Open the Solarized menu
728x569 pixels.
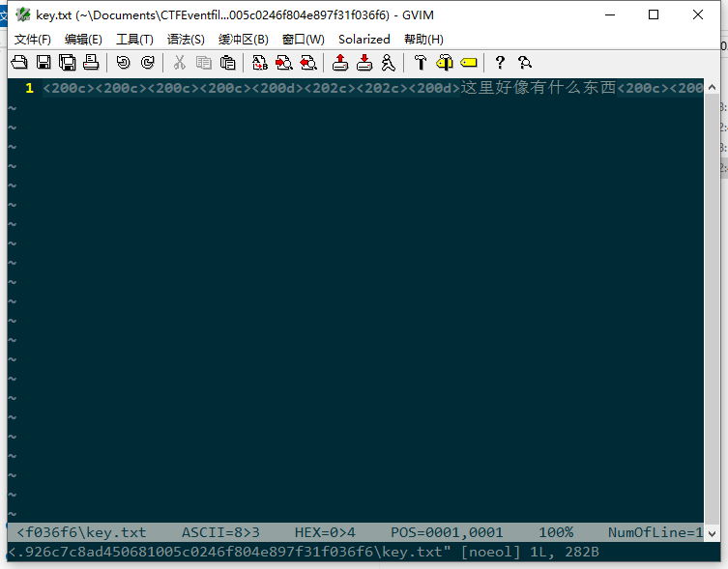pos(364,40)
